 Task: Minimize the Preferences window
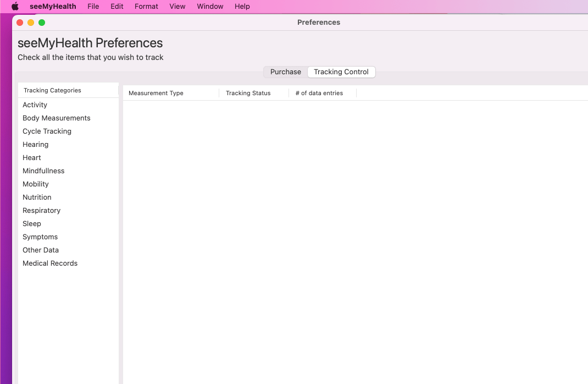[x=31, y=23]
